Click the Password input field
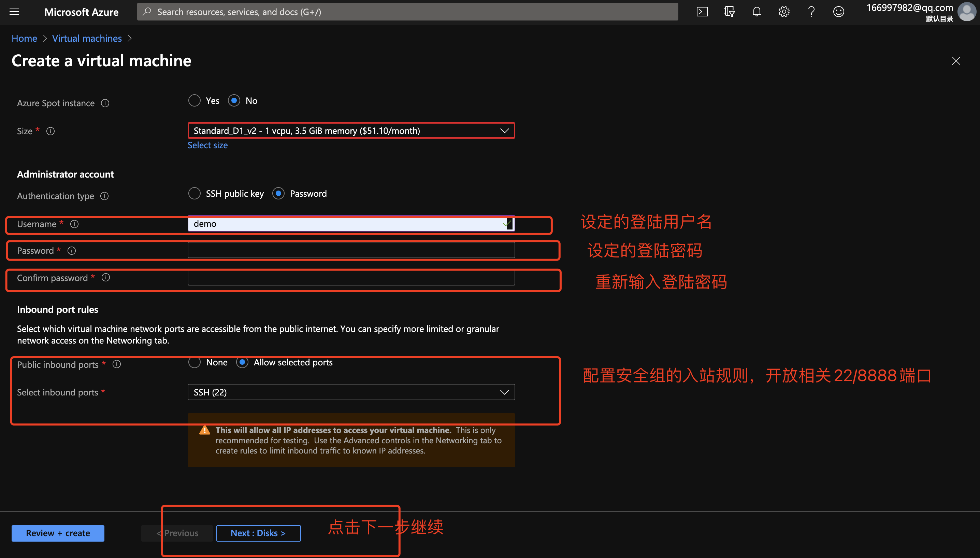This screenshot has width=980, height=558. 351,250
